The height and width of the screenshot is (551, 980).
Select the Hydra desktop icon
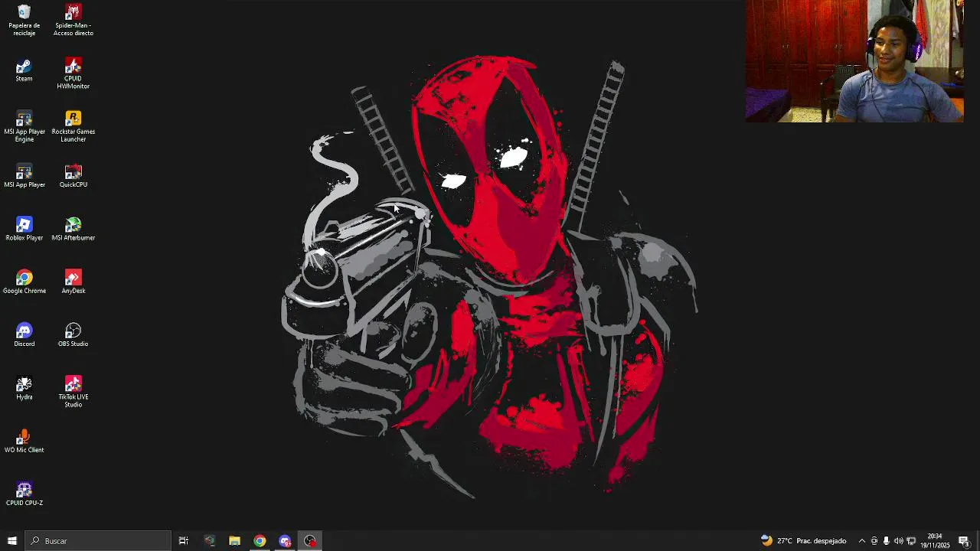[24, 388]
